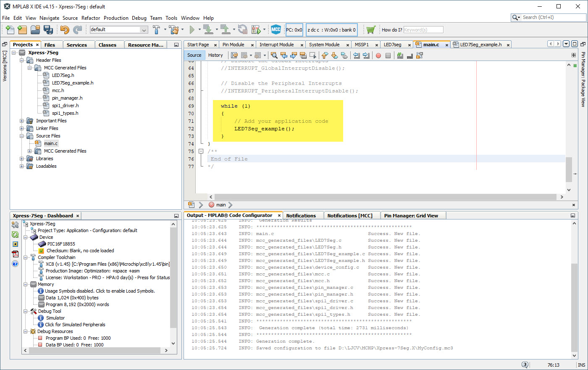This screenshot has width=588, height=370.
Task: Open Project Properties via the dashboard wrench icon
Action: (15, 225)
